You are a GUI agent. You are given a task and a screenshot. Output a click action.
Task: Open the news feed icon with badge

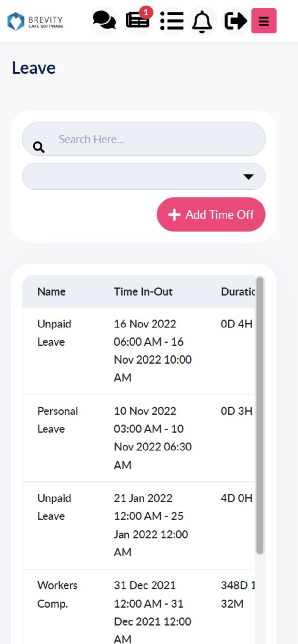tap(138, 21)
